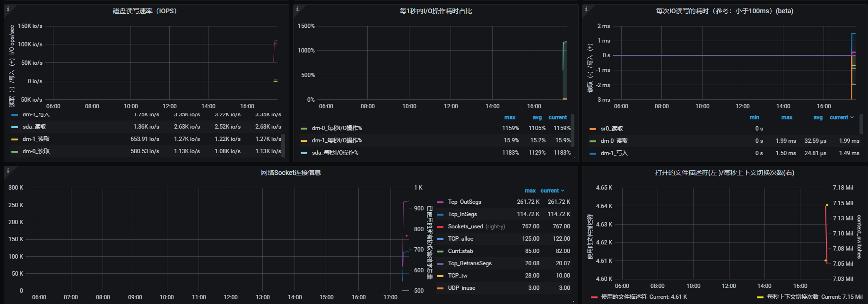Click color icon beside dm-0_每秒I/O操作% legend
Viewport: 868px width, 304px height.
coord(304,129)
